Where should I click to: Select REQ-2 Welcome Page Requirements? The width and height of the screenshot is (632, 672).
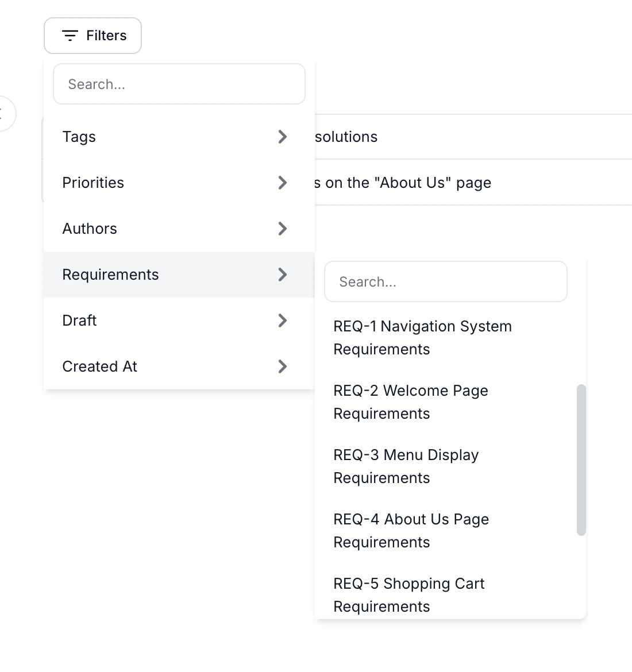(446, 402)
